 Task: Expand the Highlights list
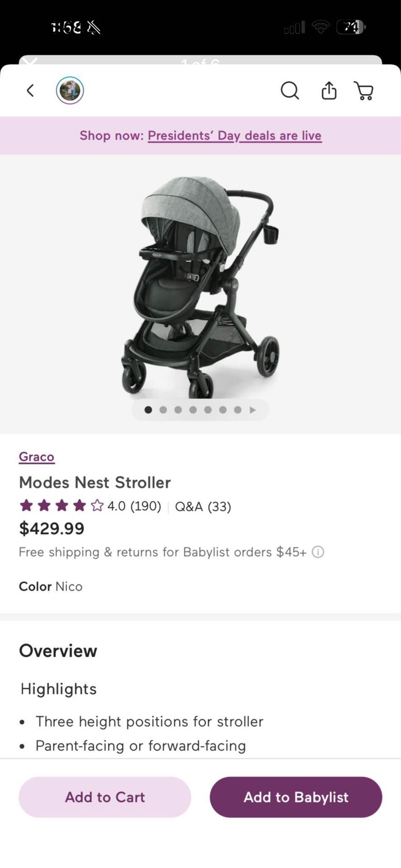pos(58,689)
